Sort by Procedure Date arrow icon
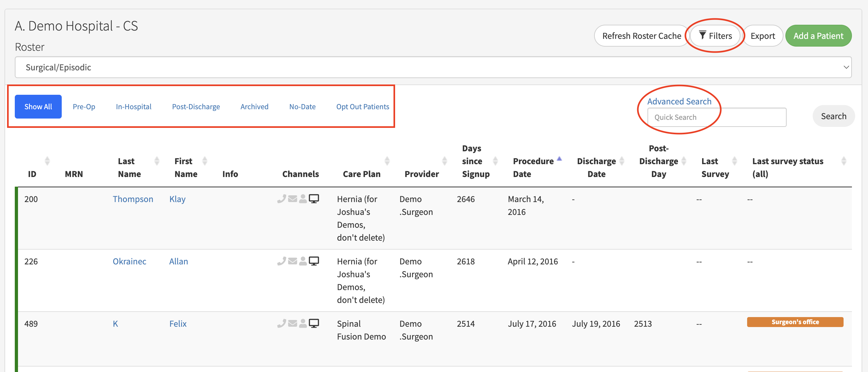Screen dimensions: 868x372 tap(559, 159)
